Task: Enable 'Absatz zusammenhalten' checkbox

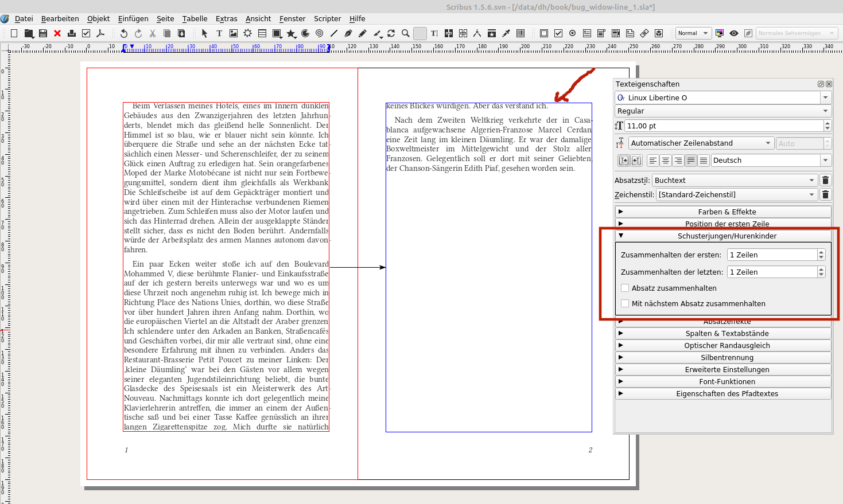Action: [x=625, y=288]
